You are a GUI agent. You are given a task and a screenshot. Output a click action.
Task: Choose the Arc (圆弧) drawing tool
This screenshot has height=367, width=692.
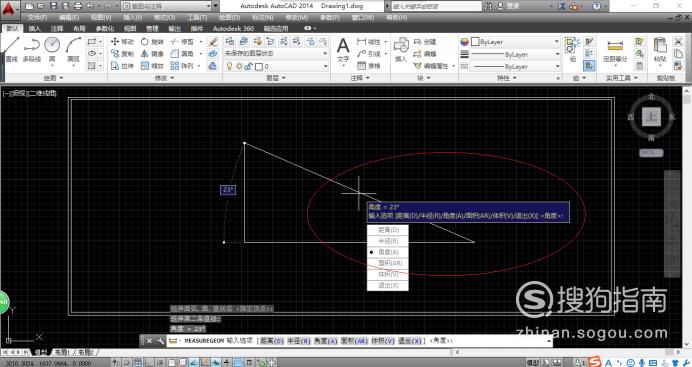pos(73,49)
